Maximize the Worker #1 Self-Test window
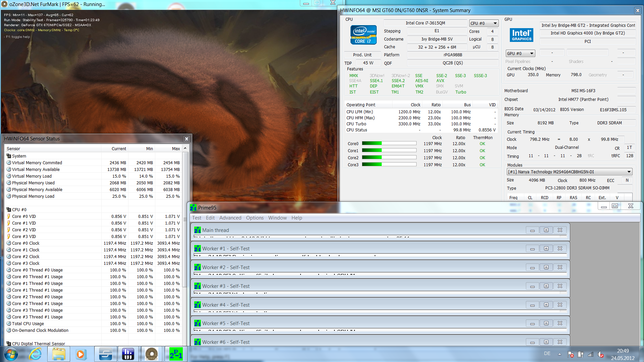The image size is (644, 362). pyautogui.click(x=546, y=249)
